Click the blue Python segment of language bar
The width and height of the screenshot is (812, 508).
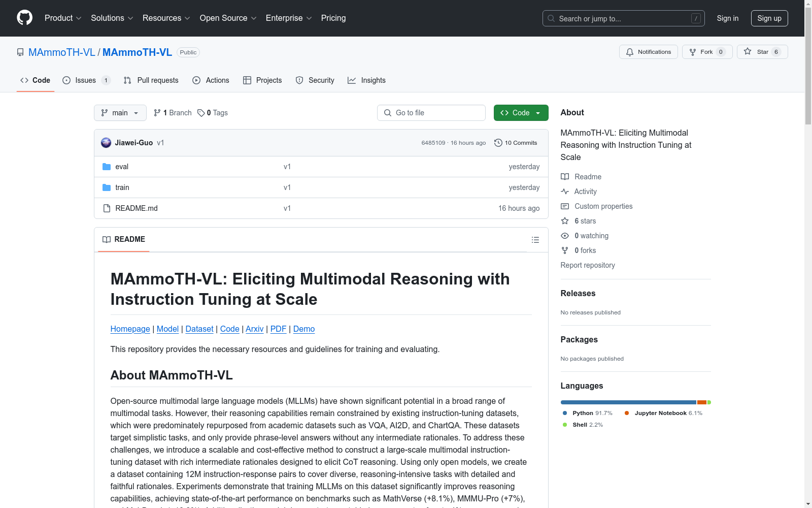[628, 402]
